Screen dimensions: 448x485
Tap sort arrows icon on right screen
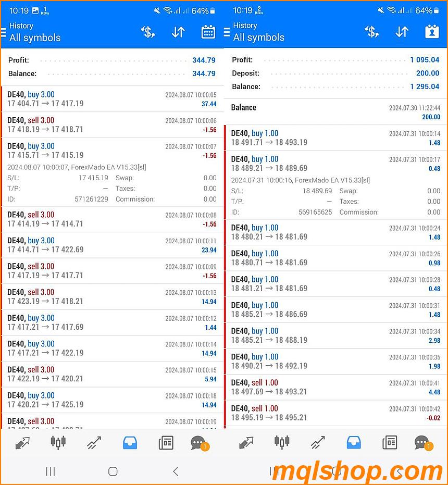[x=402, y=32]
